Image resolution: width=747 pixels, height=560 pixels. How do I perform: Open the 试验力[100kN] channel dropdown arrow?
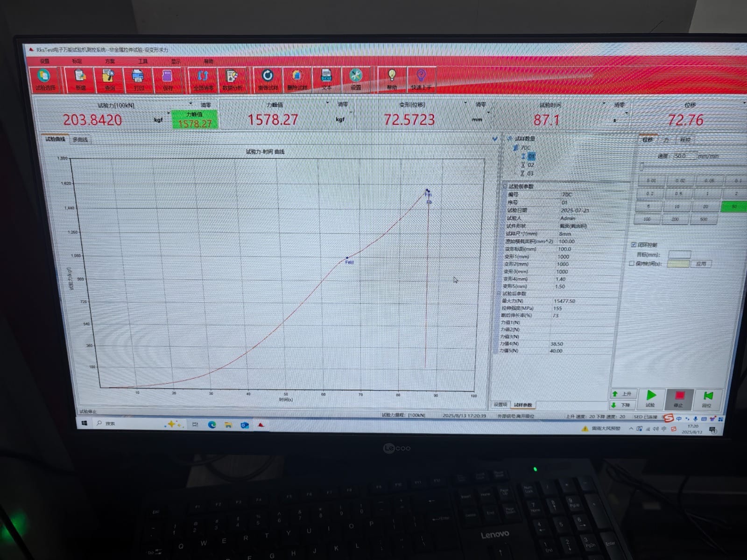point(190,104)
